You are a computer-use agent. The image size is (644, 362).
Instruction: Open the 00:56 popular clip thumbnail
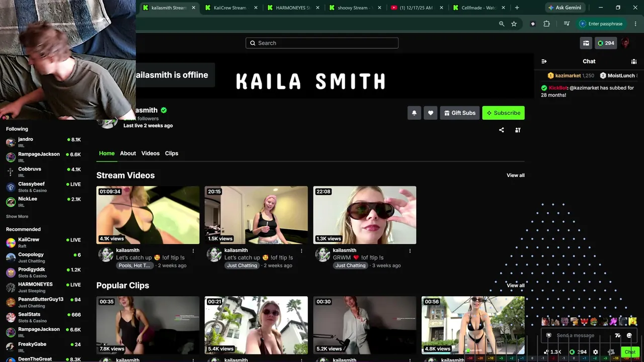pyautogui.click(x=473, y=325)
